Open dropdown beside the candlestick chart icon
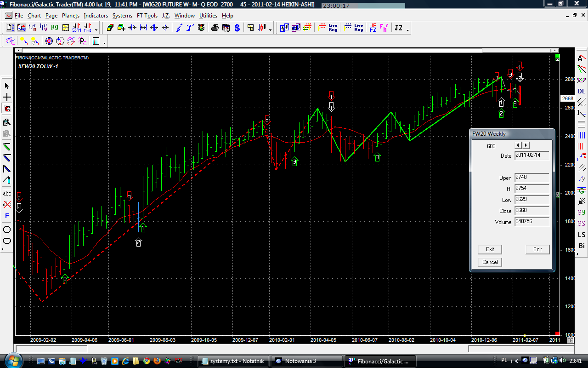Viewport: 588px width, 368px height. pyautogui.click(x=270, y=30)
